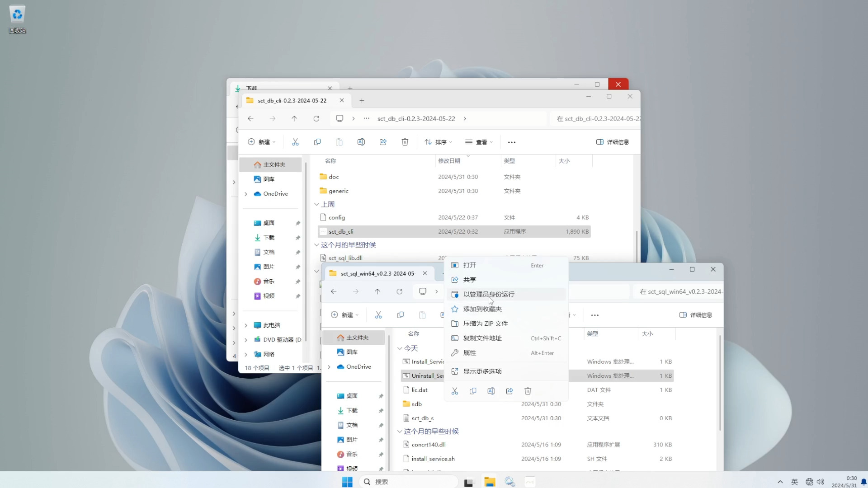868x488 pixels.
Task: Expand the 此电脑 tree node
Action: point(246,325)
